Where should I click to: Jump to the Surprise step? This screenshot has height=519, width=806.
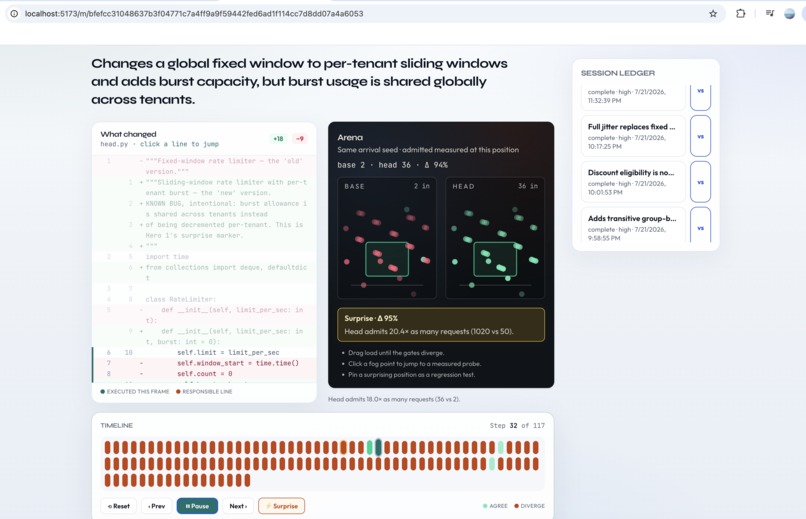click(282, 506)
